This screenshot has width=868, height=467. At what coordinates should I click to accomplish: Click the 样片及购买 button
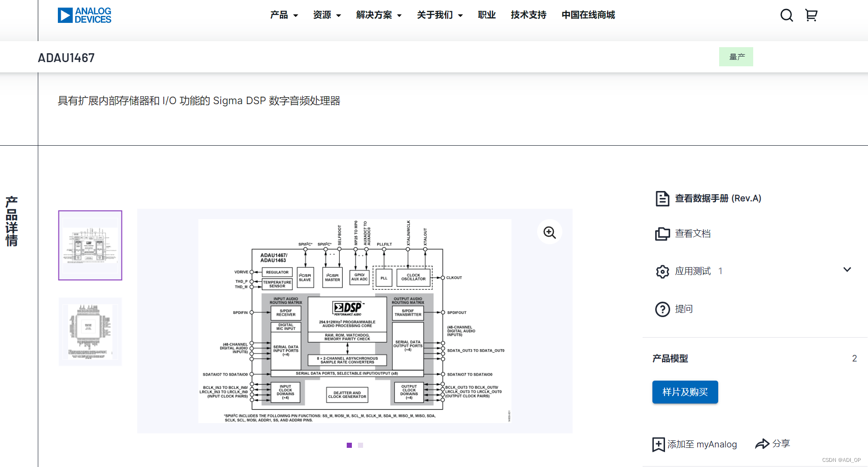(x=685, y=392)
